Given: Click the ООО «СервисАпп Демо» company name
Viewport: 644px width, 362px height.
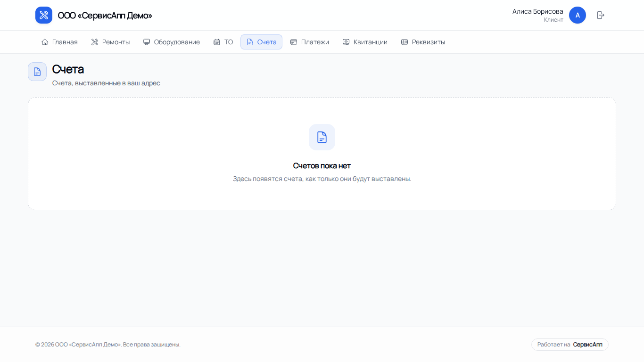Looking at the screenshot, I should click(x=105, y=16).
